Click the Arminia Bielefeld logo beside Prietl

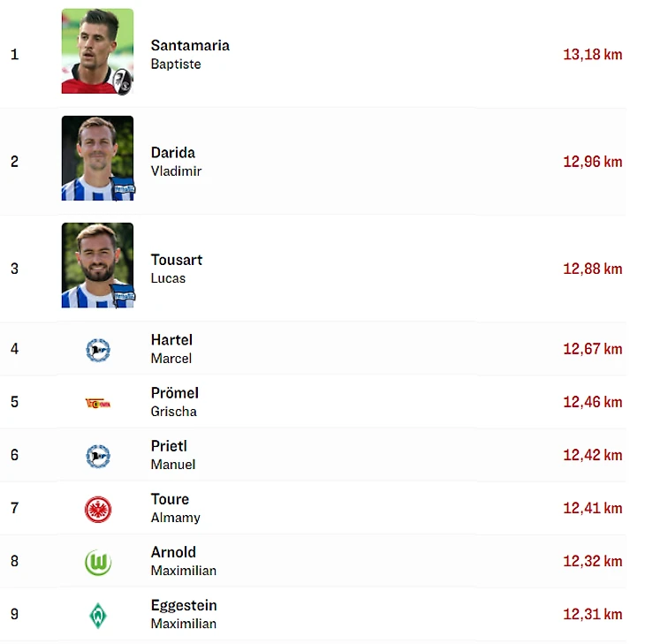[x=97, y=456]
